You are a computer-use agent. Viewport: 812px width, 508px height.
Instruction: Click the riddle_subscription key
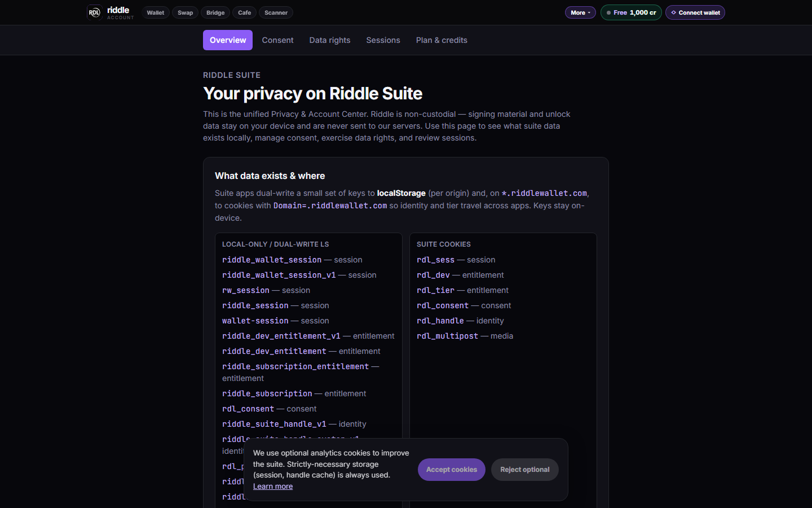click(267, 393)
